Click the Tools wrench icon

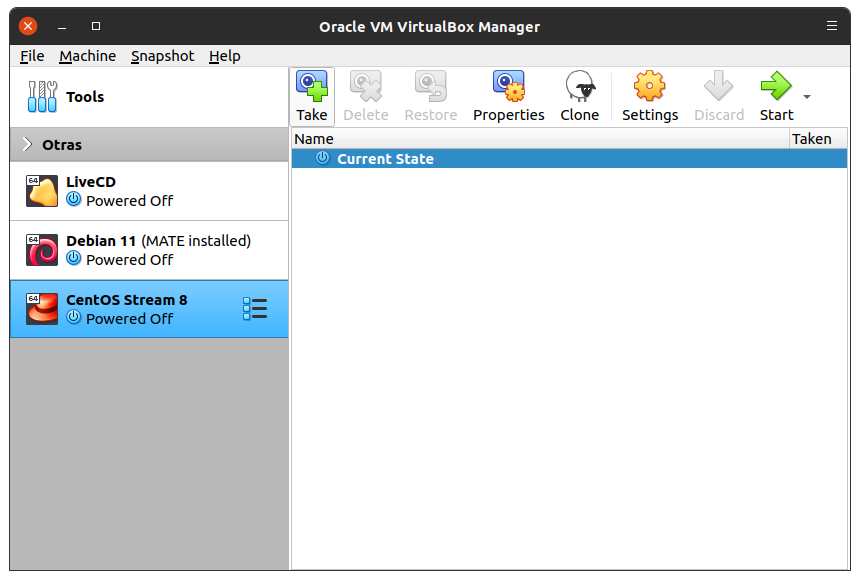click(42, 97)
